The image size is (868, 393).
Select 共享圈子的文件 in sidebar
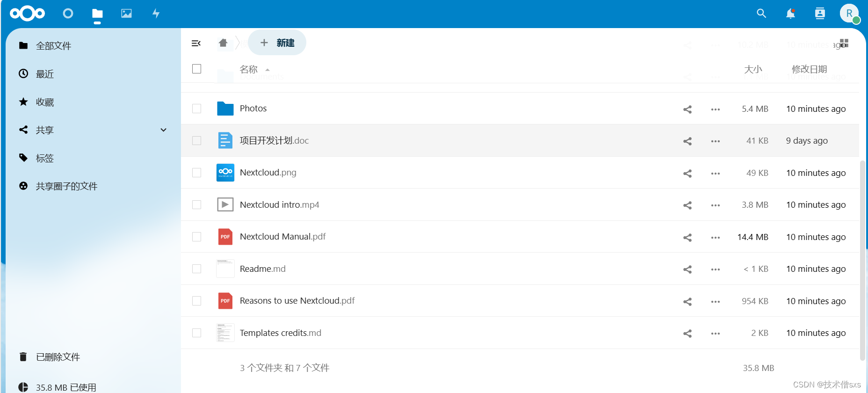tap(66, 186)
